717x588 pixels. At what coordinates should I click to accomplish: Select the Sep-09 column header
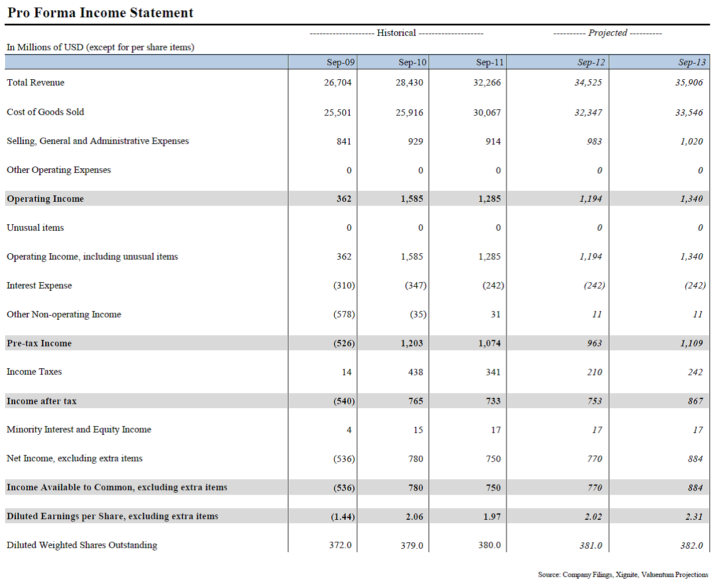[x=341, y=62]
